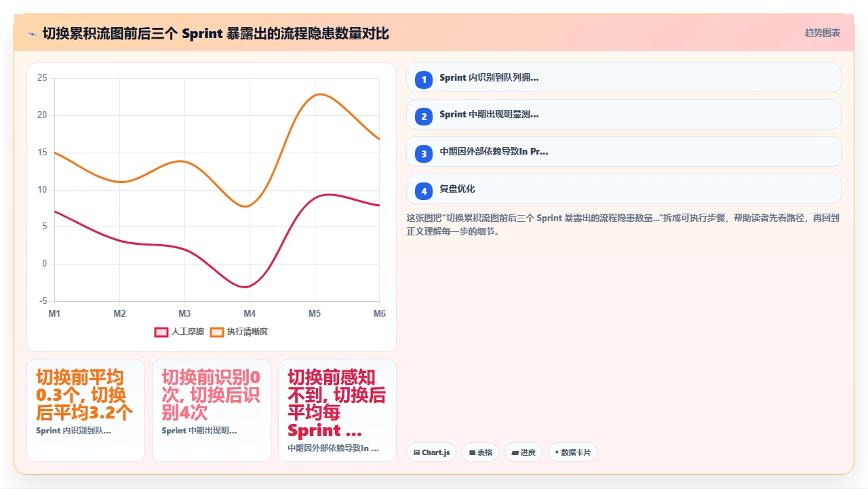Click the M1 x-axis label

pos(54,313)
